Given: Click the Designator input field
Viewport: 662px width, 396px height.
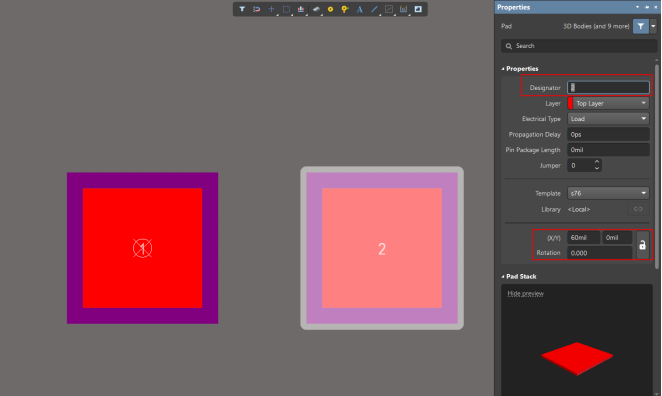Looking at the screenshot, I should click(x=608, y=87).
